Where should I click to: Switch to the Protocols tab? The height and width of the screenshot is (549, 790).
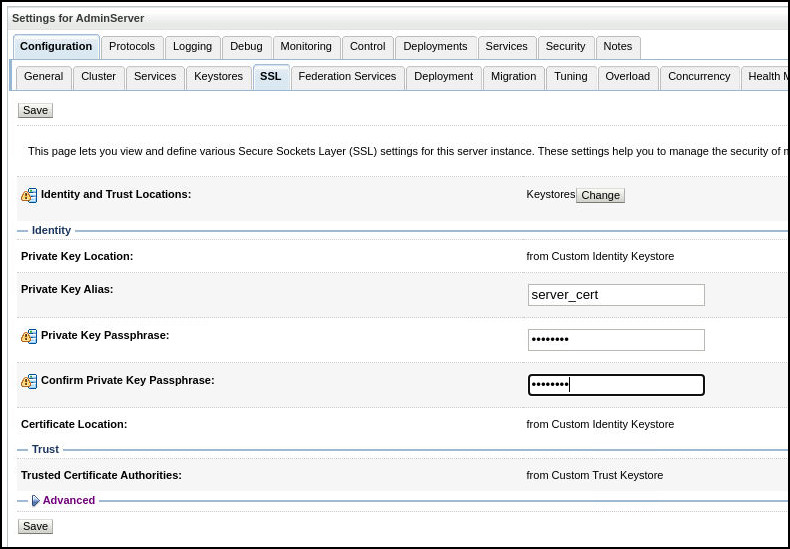[x=132, y=46]
